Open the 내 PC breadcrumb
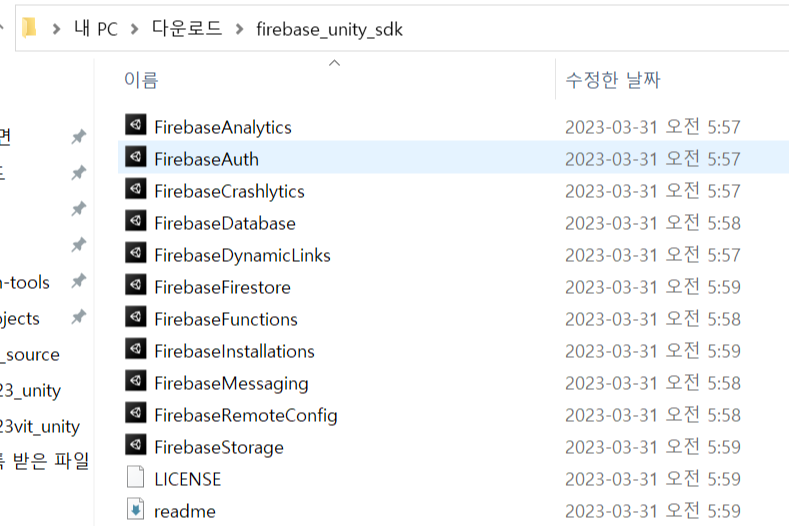The image size is (789, 526). tap(96, 28)
